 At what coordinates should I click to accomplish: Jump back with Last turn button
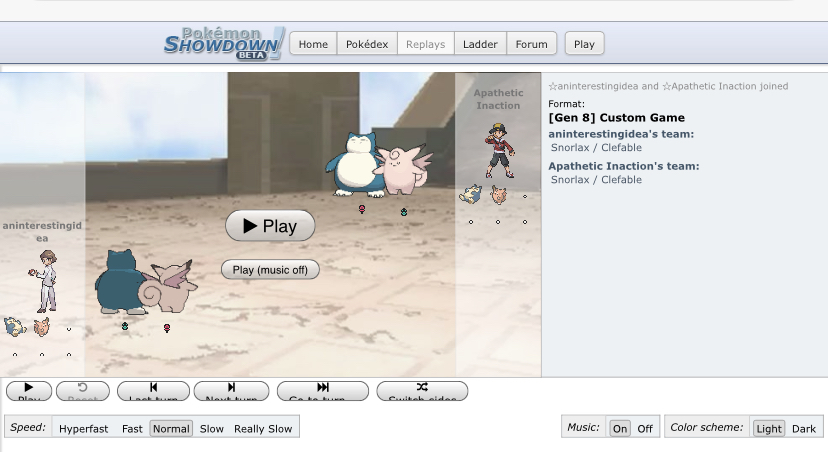coord(153,391)
